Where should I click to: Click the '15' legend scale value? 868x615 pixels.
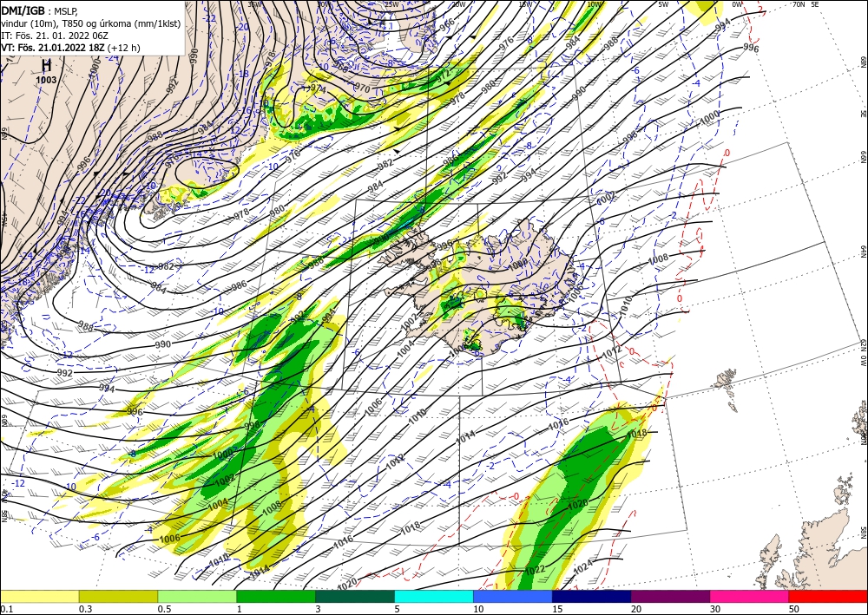tap(557, 609)
